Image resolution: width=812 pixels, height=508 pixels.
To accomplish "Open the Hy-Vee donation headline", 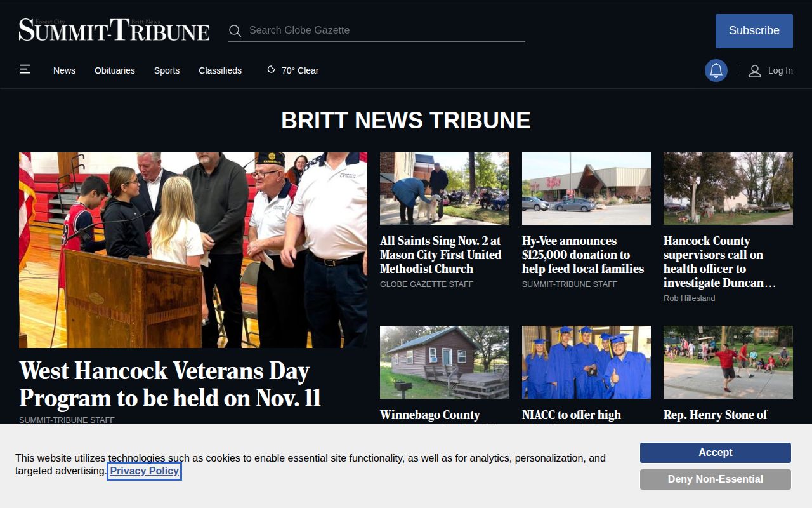I will 583,255.
